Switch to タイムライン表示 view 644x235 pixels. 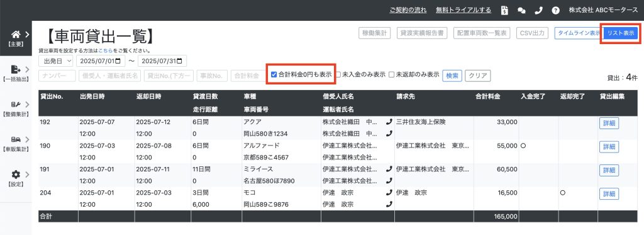pos(579,33)
